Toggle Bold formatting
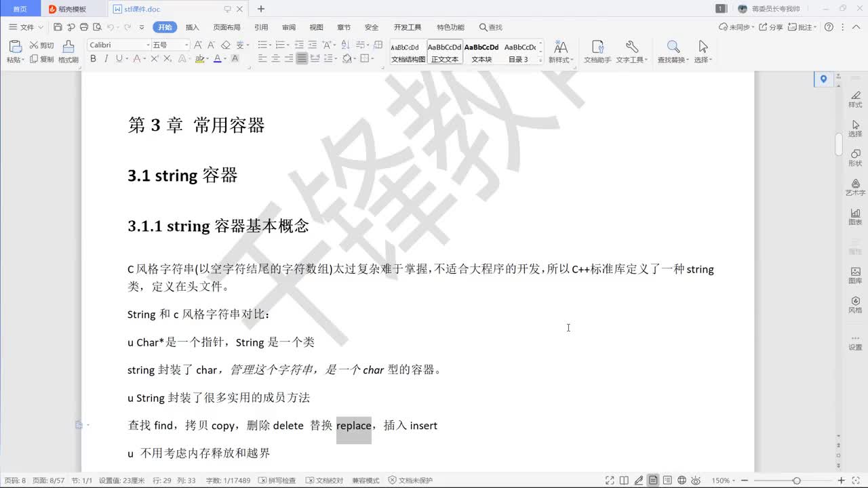Screen dimensions: 868x488 pyautogui.click(x=93, y=59)
